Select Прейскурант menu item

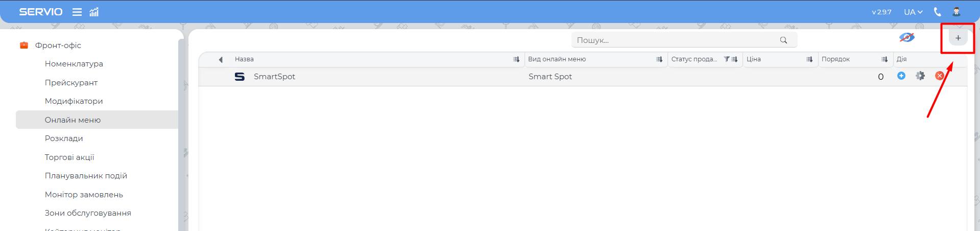(71, 83)
